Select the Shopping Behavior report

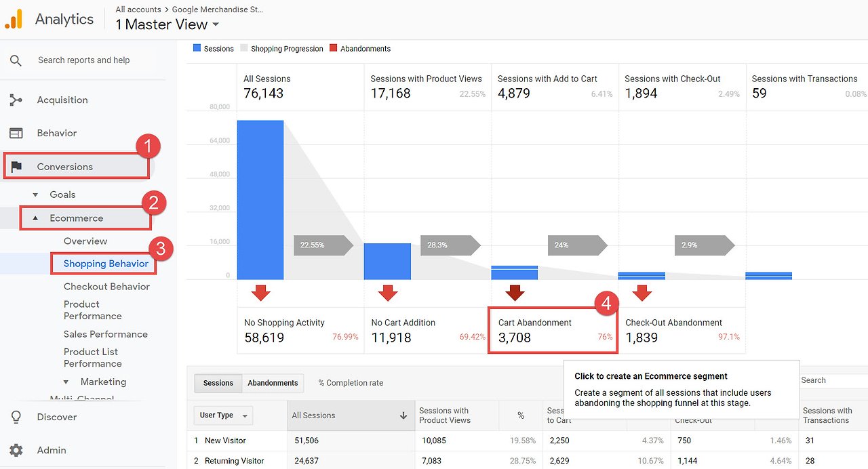[106, 264]
